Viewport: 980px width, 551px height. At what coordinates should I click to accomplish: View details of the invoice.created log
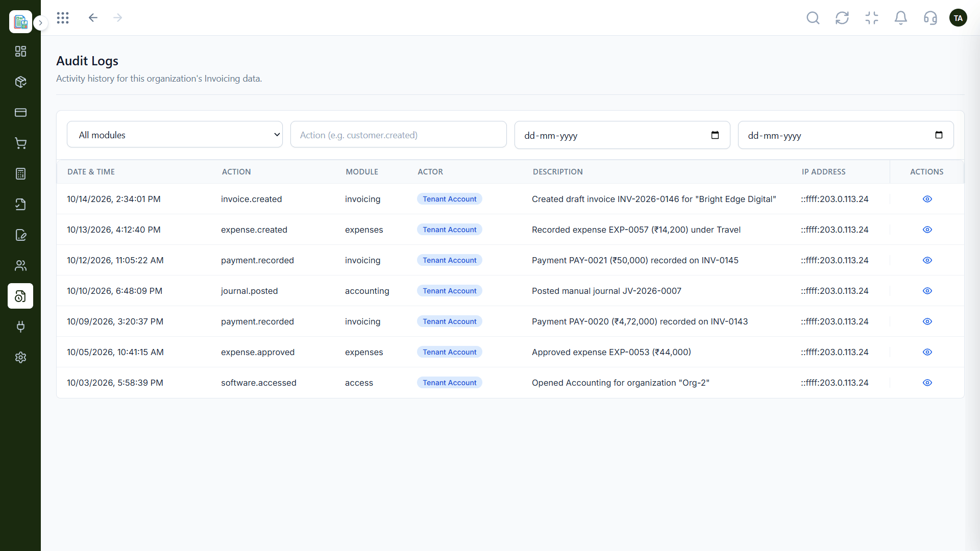pyautogui.click(x=927, y=199)
